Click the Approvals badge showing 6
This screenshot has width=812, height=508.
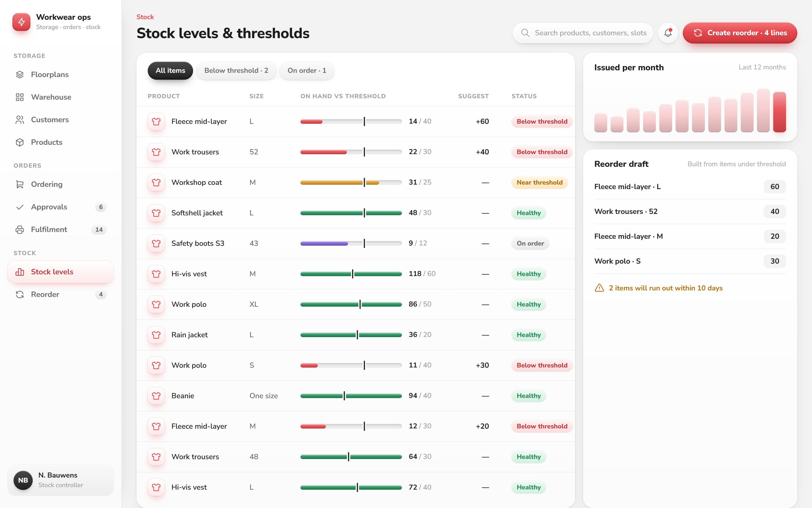pos(101,207)
